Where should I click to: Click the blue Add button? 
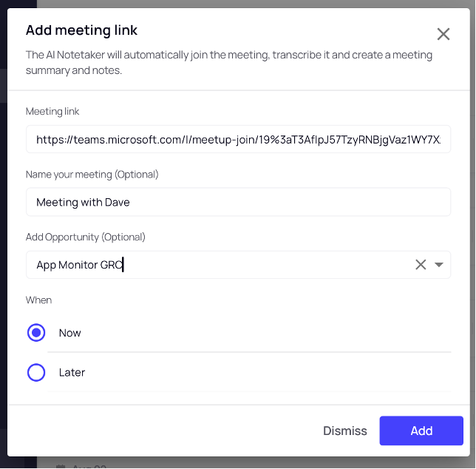coord(421,431)
